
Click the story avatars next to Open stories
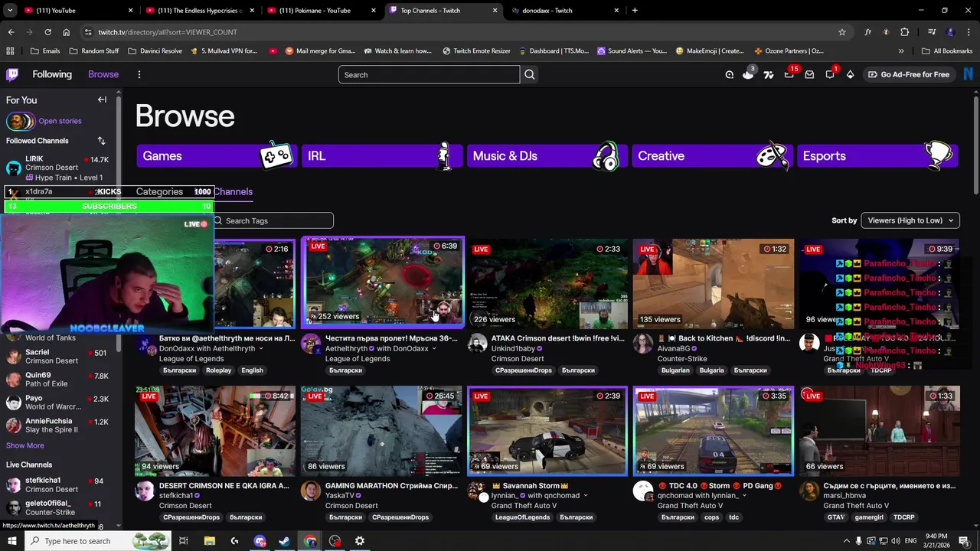(20, 121)
